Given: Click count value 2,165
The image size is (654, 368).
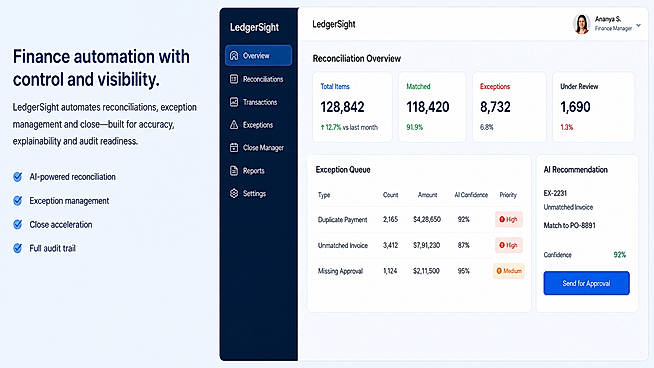Looking at the screenshot, I should (x=390, y=219).
